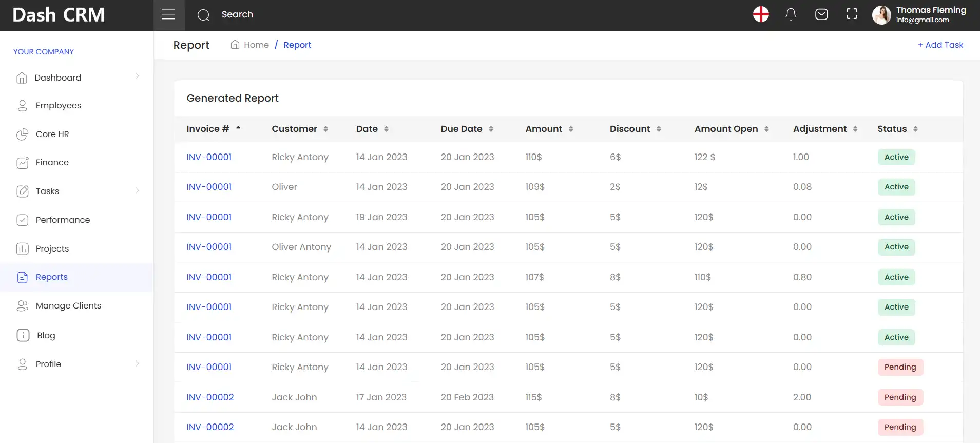Sort by Status column arrows
The height and width of the screenshot is (443, 980).
[x=915, y=129]
